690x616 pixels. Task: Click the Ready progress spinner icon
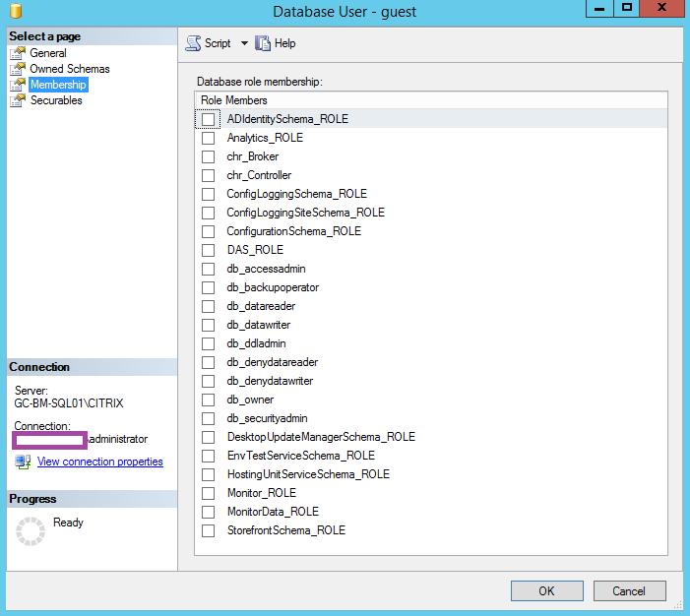point(31,531)
